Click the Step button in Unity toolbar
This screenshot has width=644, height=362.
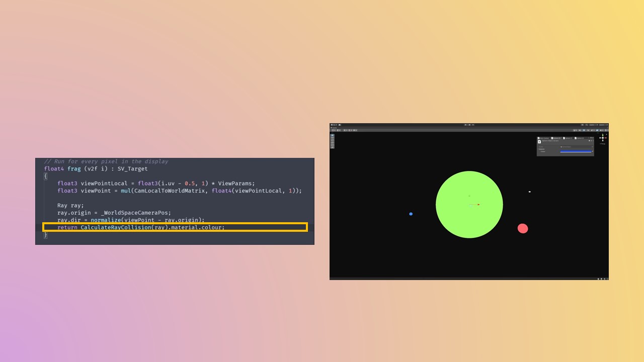473,125
